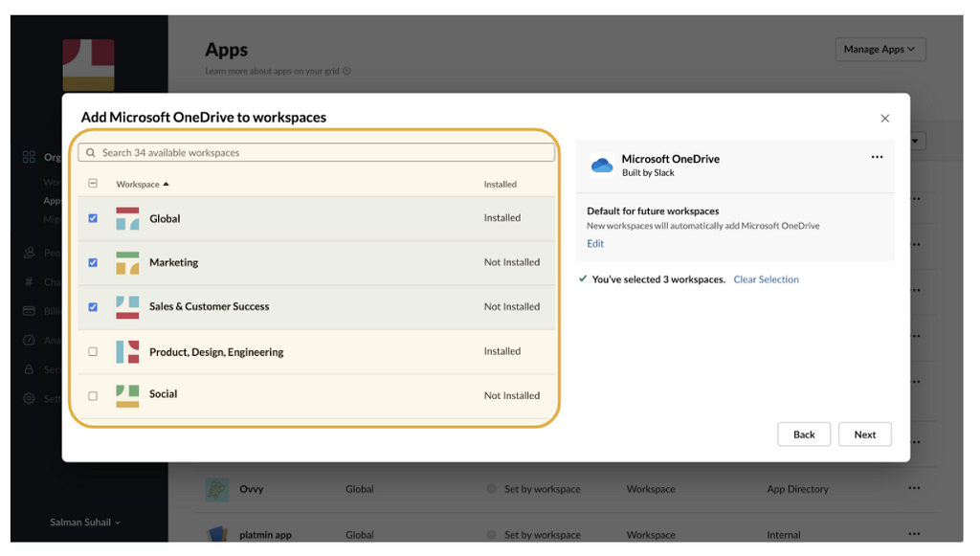Click the Marketing workspace logo icon
Screen dimensions: 980x556
pyautogui.click(x=127, y=263)
